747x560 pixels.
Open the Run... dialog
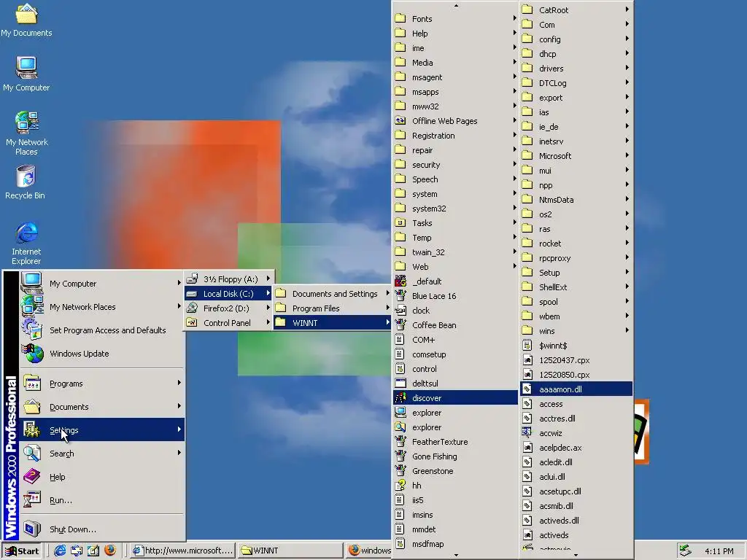(102, 500)
